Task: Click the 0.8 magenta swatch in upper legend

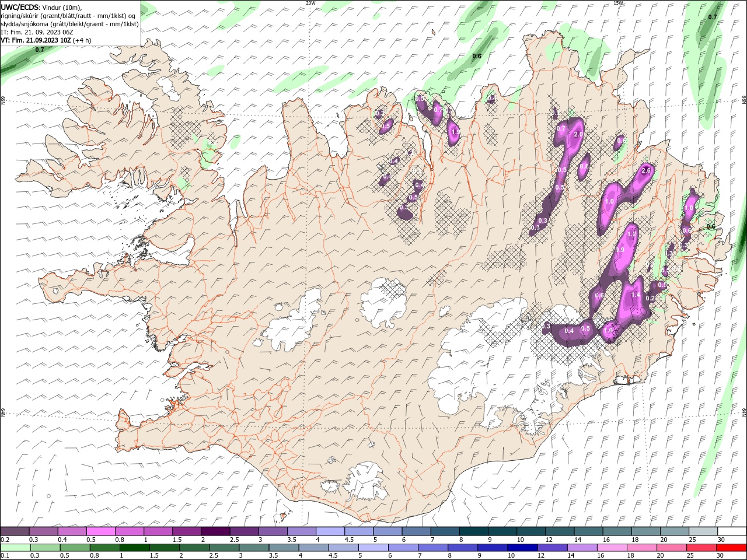Action: pos(129,531)
